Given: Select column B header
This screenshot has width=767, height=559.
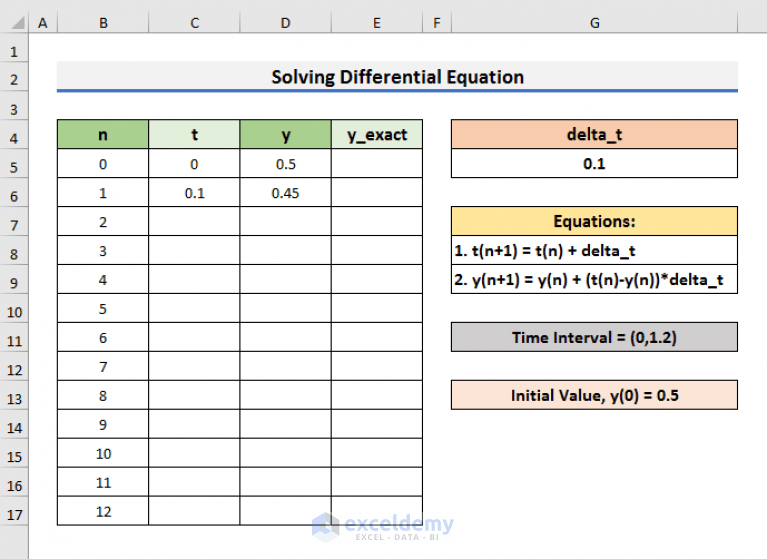Looking at the screenshot, I should (103, 22).
